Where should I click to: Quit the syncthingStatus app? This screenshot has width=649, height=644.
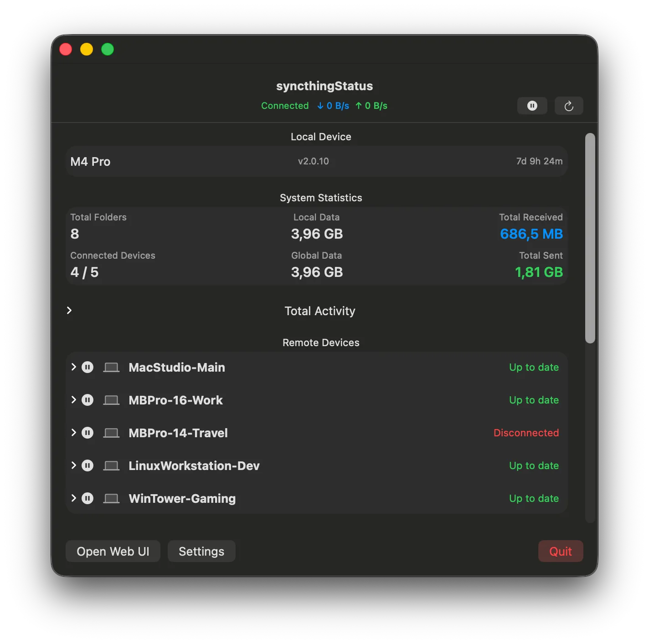point(561,551)
